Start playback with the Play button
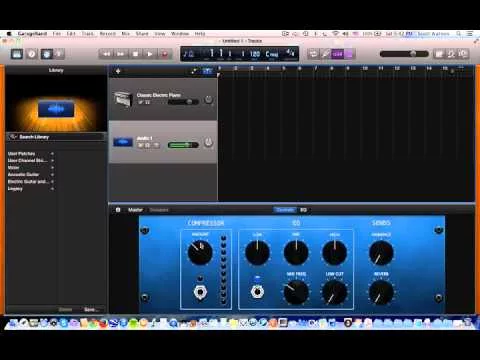This screenshot has width=480, height=360. (150, 54)
